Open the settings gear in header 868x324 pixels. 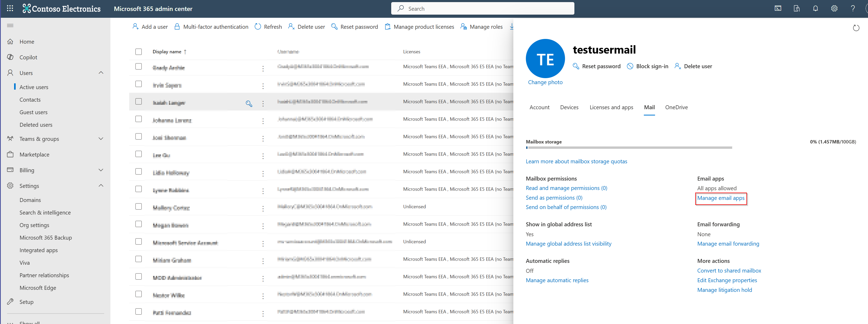[834, 8]
